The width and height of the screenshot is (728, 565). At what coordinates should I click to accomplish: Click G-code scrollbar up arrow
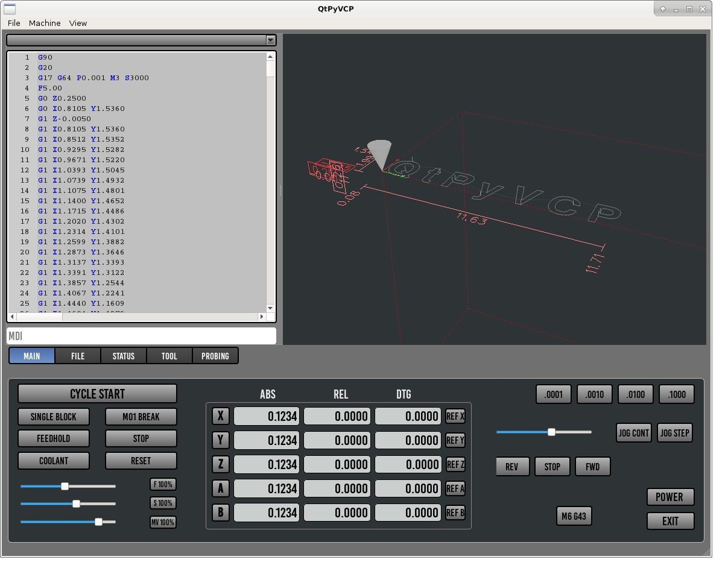pyautogui.click(x=270, y=57)
